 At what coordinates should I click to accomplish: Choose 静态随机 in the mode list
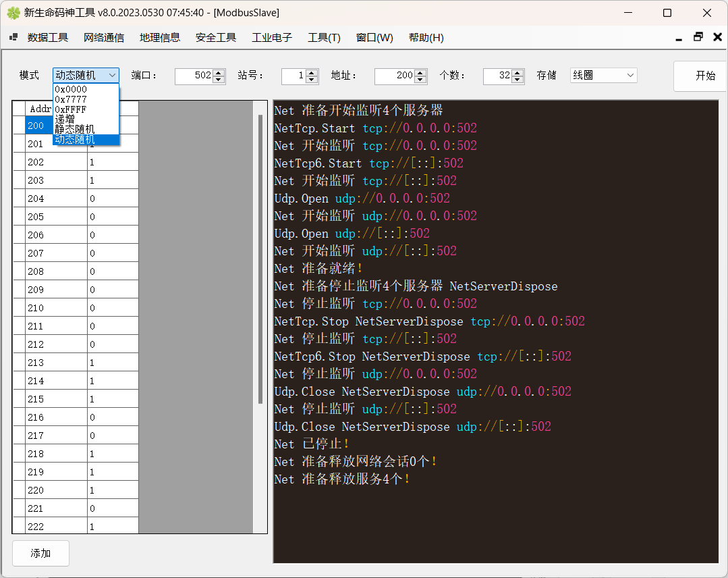(86, 129)
